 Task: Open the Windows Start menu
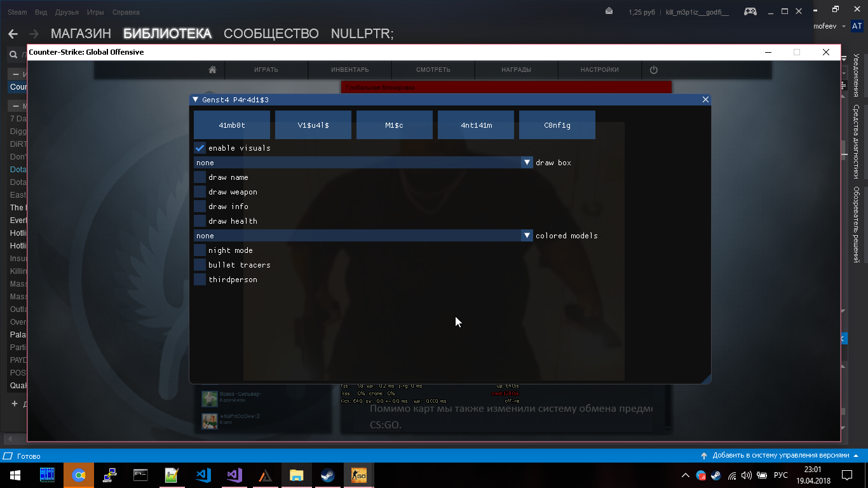click(x=15, y=475)
